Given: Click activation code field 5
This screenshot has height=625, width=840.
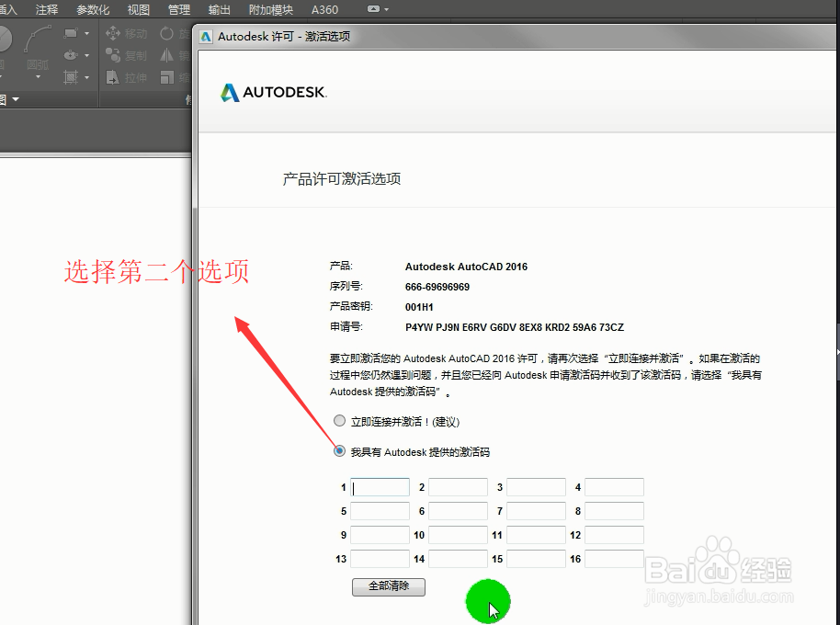Looking at the screenshot, I should [380, 511].
